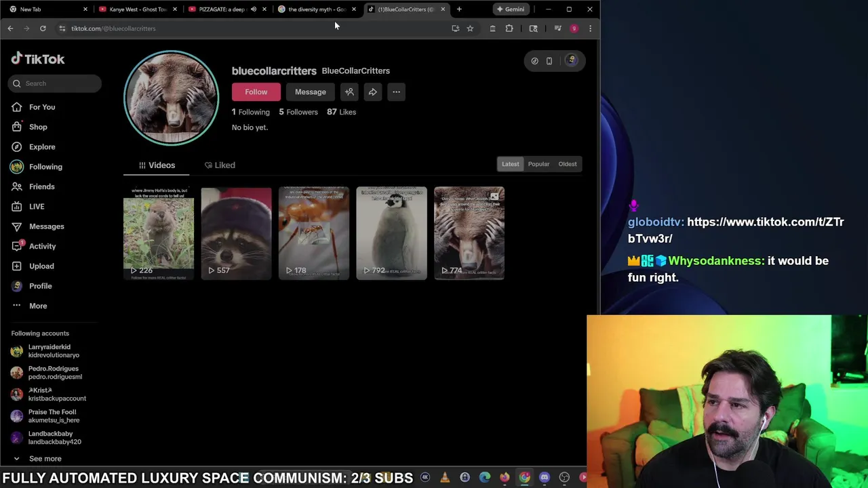This screenshot has width=868, height=488.
Task: Bookmark this page with the star
Action: coord(470,28)
